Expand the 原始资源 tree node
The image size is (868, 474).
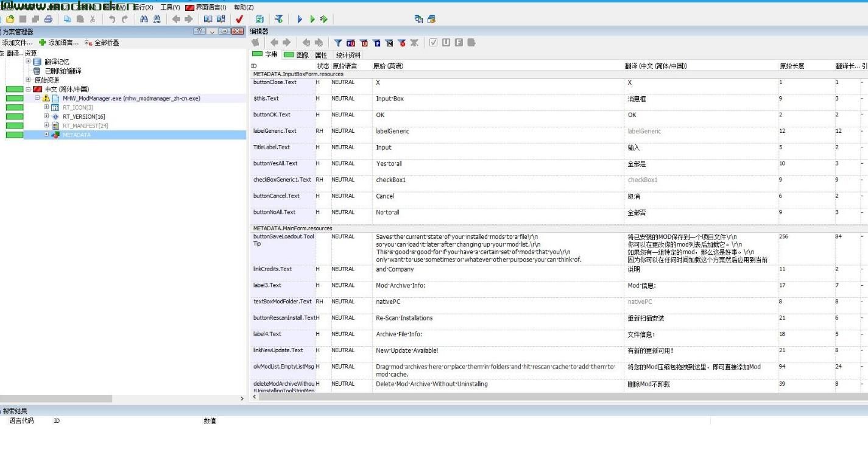point(28,80)
